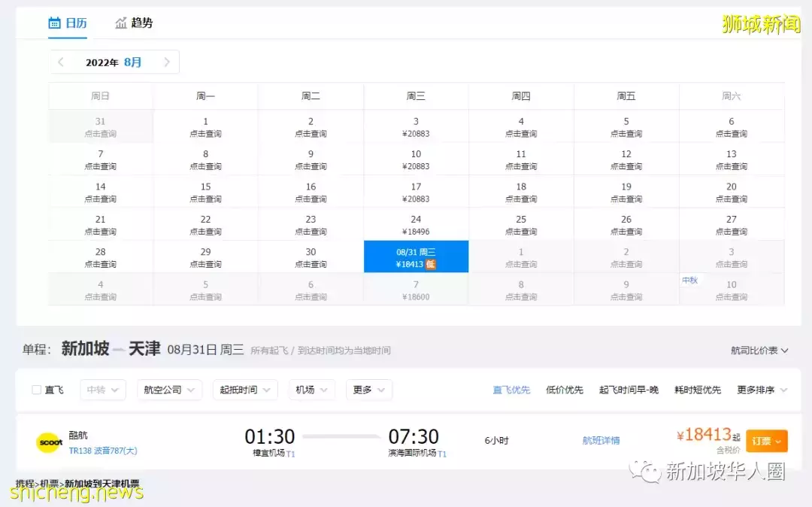
Task: Click the previous month arrow
Action: pos(60,62)
